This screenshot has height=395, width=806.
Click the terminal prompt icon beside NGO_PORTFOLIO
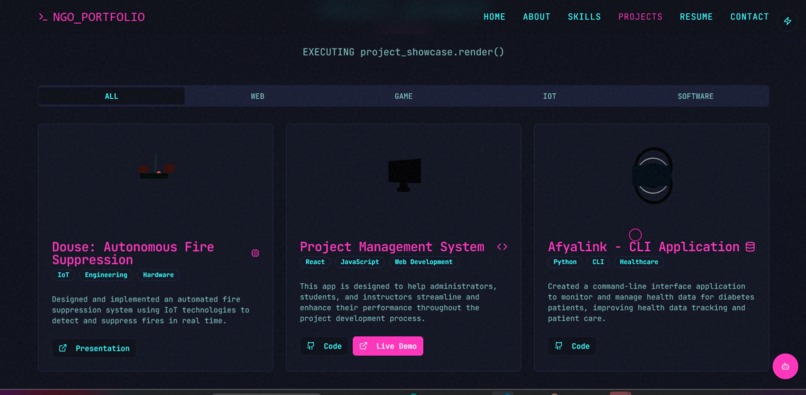(43, 17)
